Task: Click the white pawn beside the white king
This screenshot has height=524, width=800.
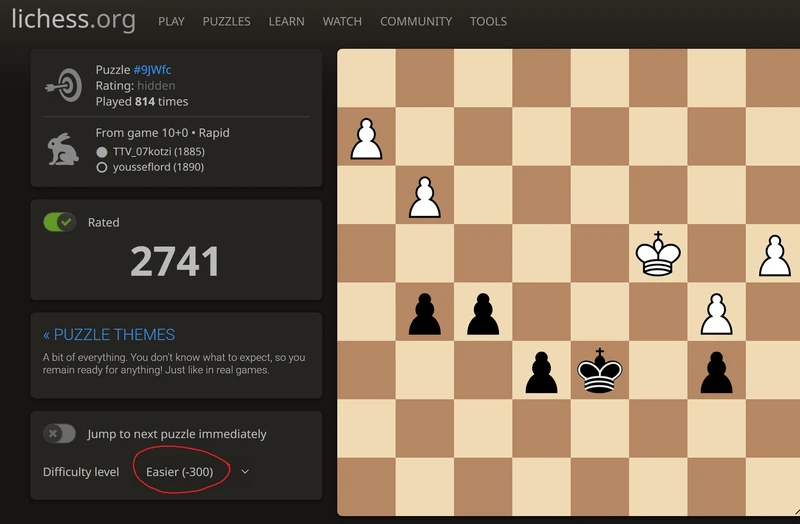Action: pyautogui.click(x=774, y=255)
